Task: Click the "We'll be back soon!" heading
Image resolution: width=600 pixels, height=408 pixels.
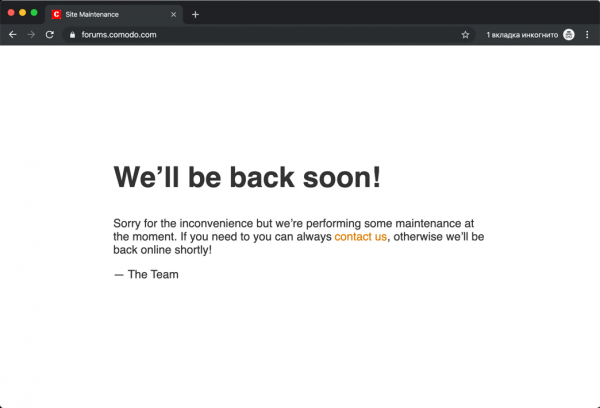Action: coord(247,177)
